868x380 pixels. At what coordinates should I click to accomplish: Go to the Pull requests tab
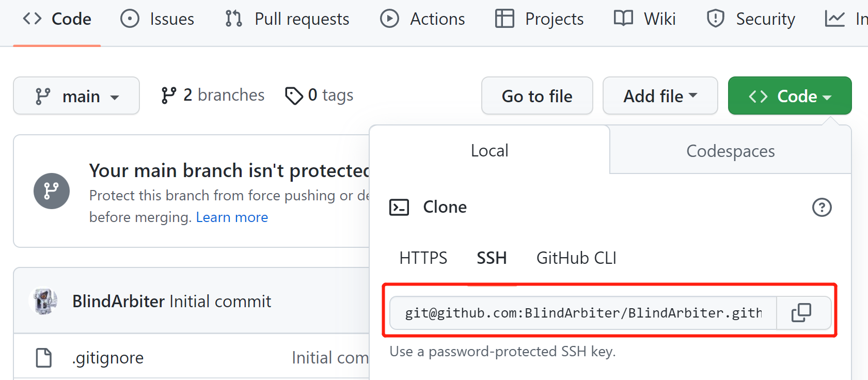288,19
